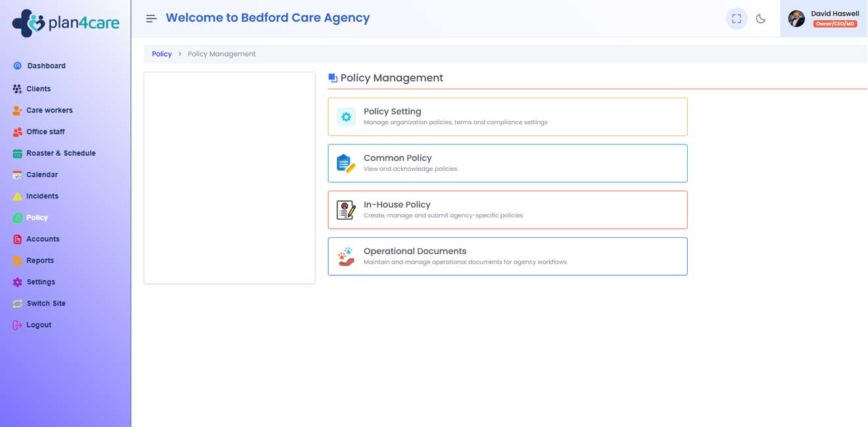Click the Incidents warning triangle icon

pyautogui.click(x=18, y=196)
